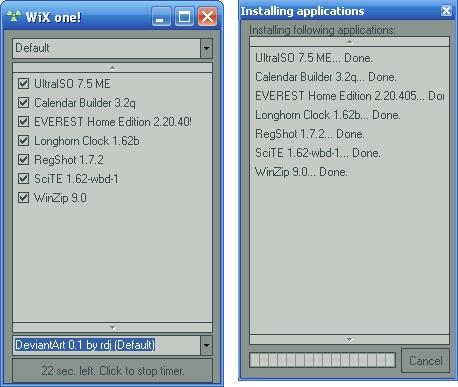Minimize the WiX one! window

point(161,17)
